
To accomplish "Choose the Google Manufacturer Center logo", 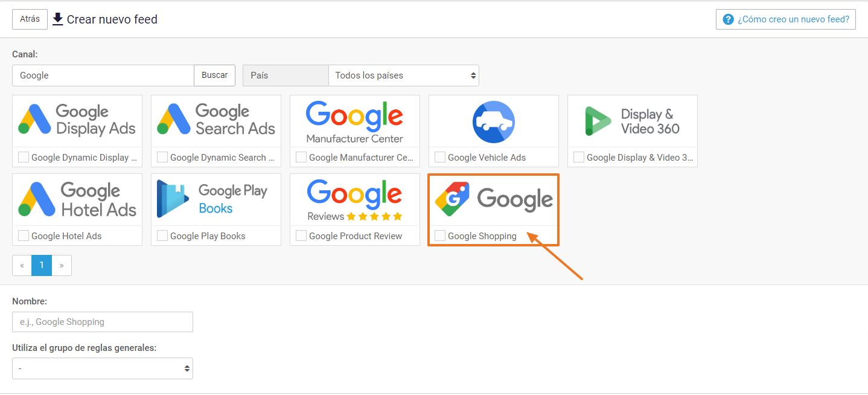I will click(355, 121).
